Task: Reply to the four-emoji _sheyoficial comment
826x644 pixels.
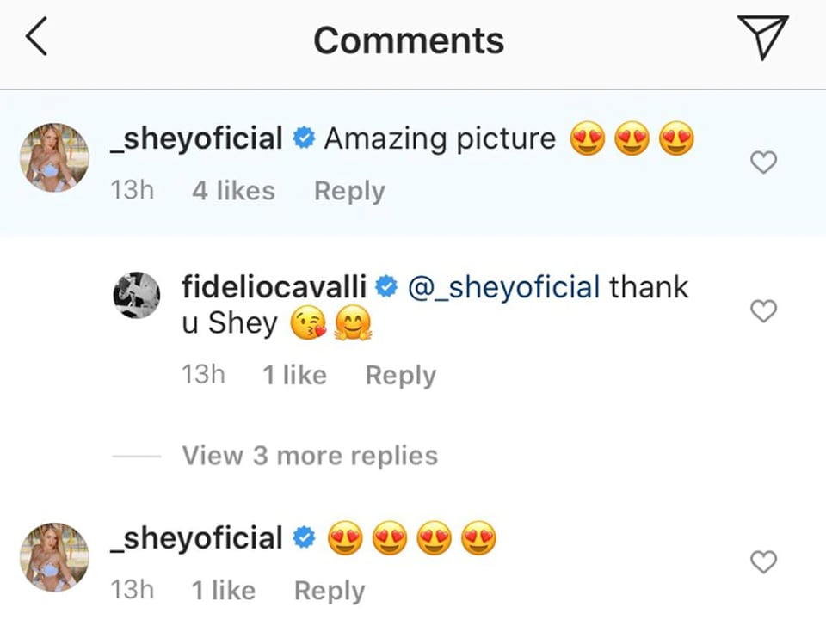Action: [330, 591]
